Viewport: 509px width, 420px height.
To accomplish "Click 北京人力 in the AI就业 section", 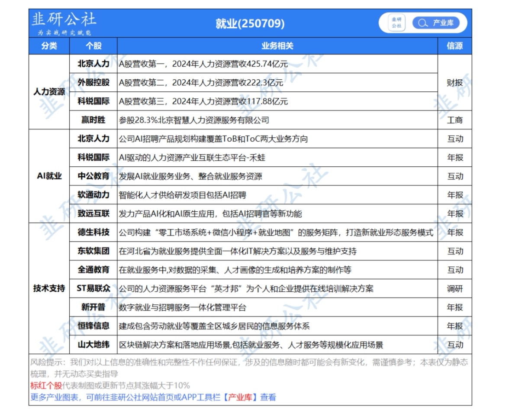I will (93, 139).
